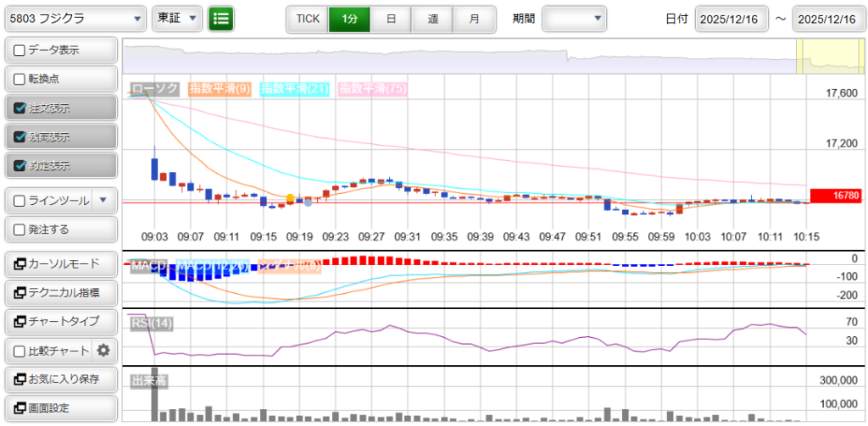This screenshot has width=868, height=426.
Task: Uncheck the 注文表示 checkbox
Action: (20, 108)
